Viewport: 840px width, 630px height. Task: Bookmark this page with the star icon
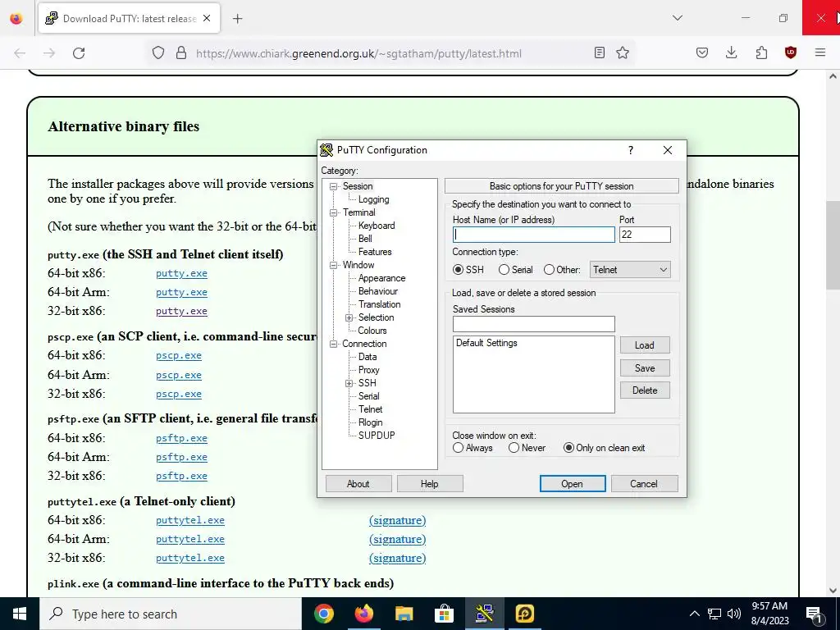click(623, 52)
